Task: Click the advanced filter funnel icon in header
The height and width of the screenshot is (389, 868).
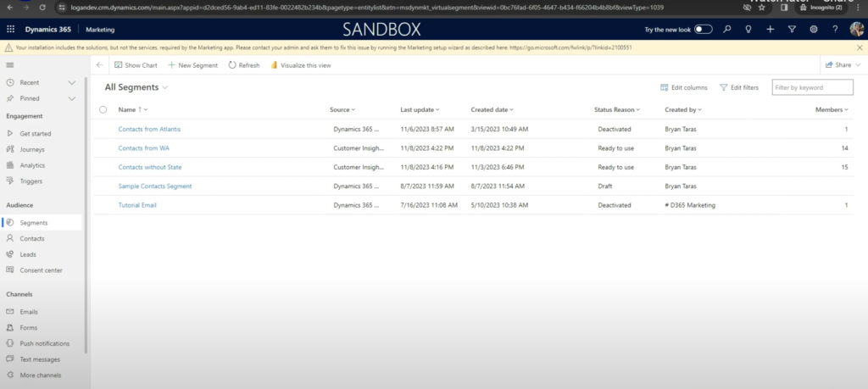Action: [792, 29]
